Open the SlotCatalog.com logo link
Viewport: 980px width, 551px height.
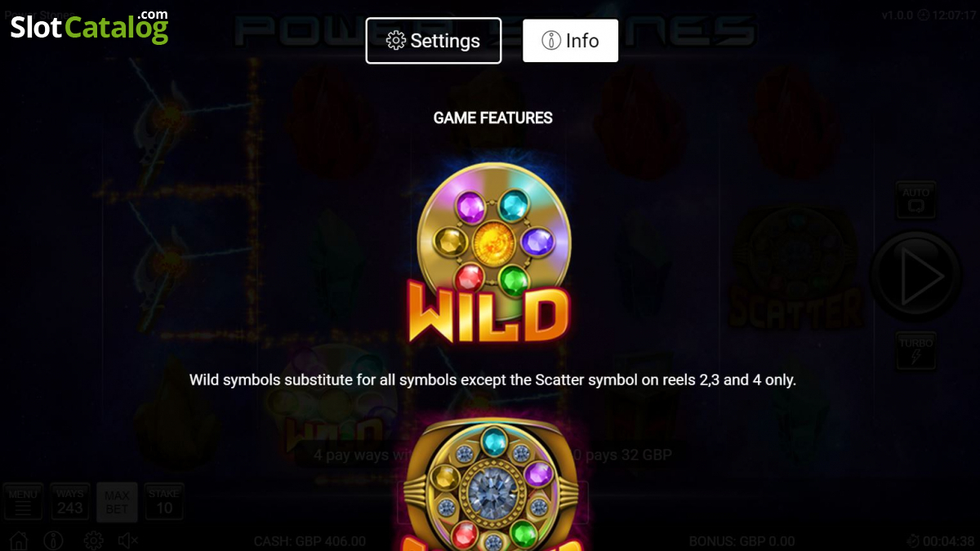[89, 27]
